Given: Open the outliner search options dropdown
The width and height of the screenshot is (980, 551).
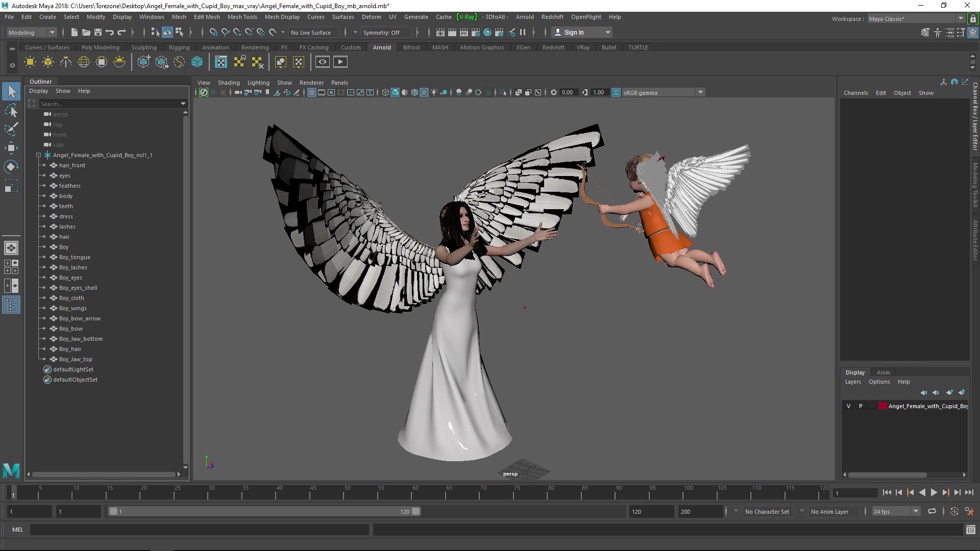Looking at the screenshot, I should tap(183, 104).
